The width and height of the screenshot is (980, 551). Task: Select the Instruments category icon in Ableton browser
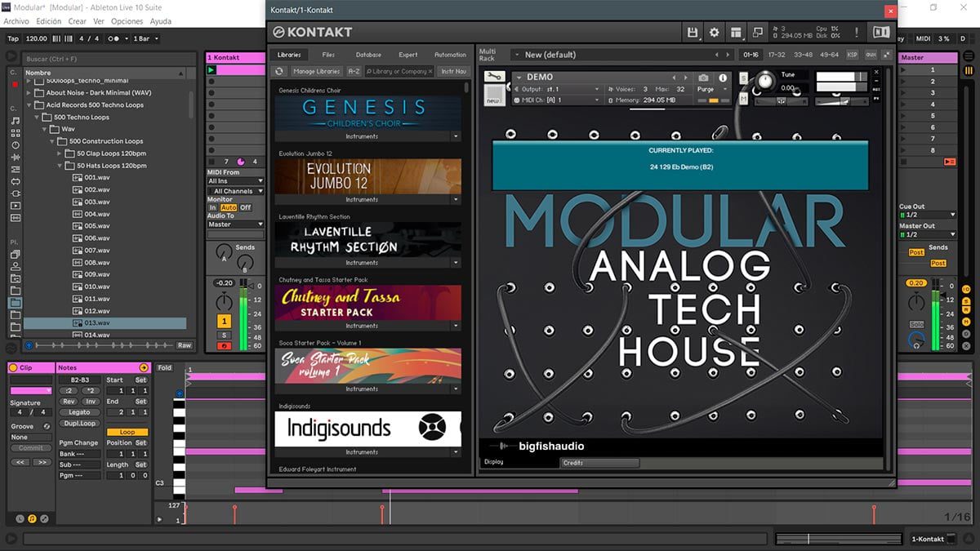(x=16, y=145)
